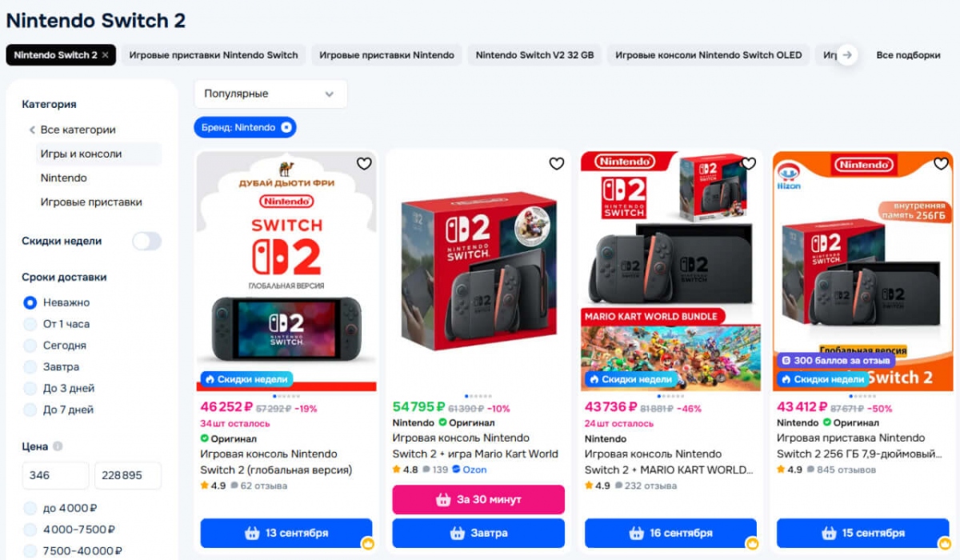
Task: Favorite the global version Switch 2 console
Action: click(x=364, y=163)
